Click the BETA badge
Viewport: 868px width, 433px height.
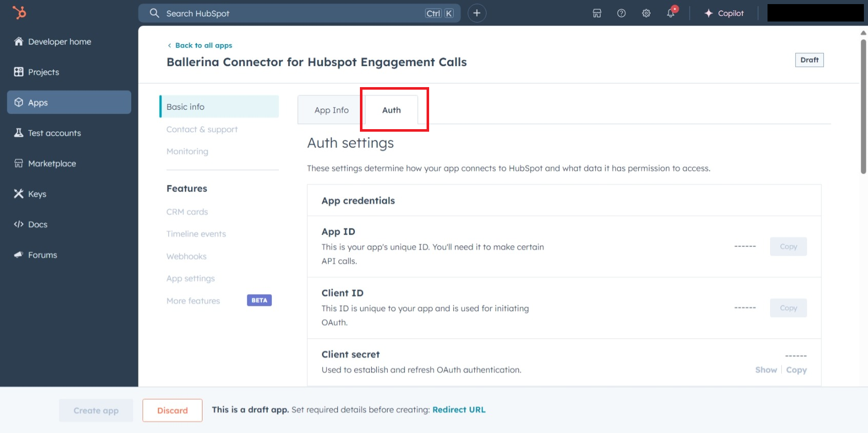tap(259, 300)
